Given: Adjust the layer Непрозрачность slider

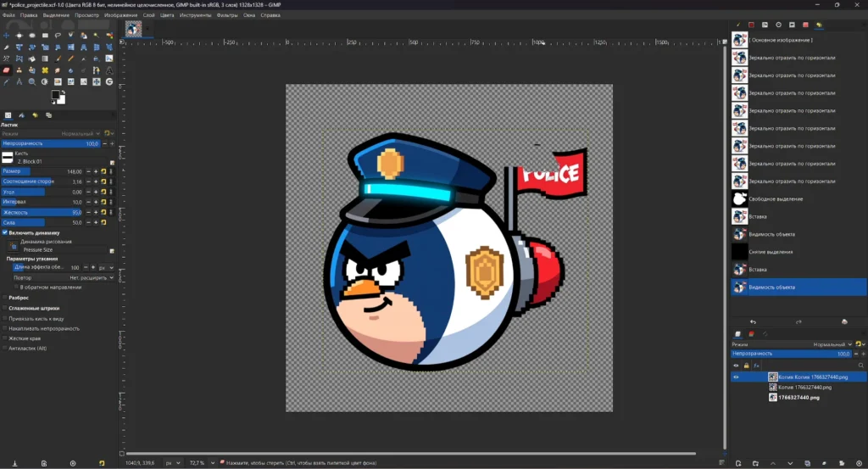Looking at the screenshot, I should (792, 354).
